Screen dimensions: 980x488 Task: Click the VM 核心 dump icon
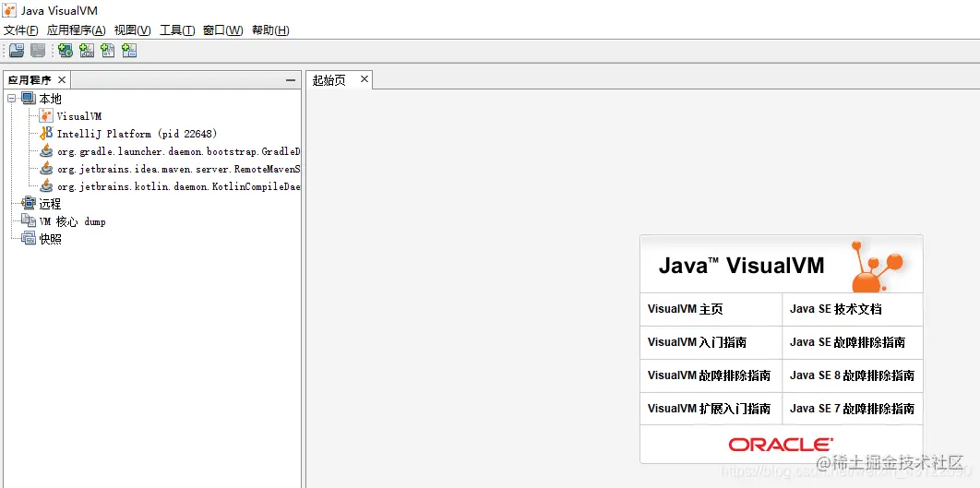click(x=29, y=220)
